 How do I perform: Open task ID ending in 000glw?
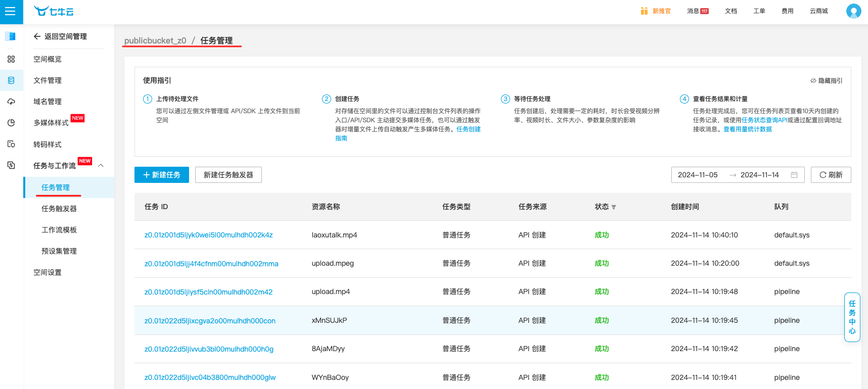click(x=210, y=377)
